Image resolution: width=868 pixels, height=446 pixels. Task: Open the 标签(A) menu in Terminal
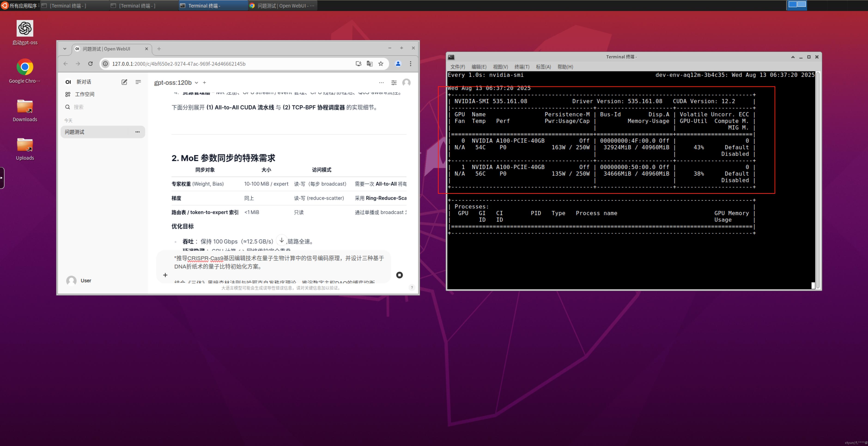tap(543, 67)
